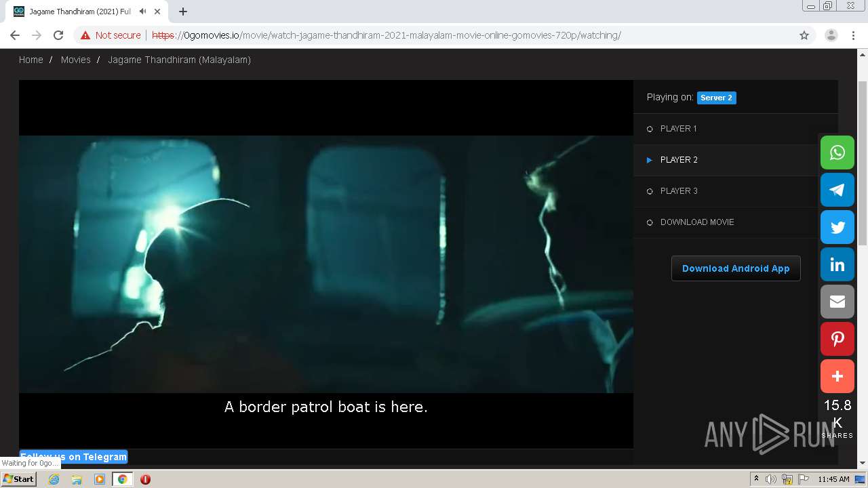Share the page via Telegram icon

pos(837,190)
